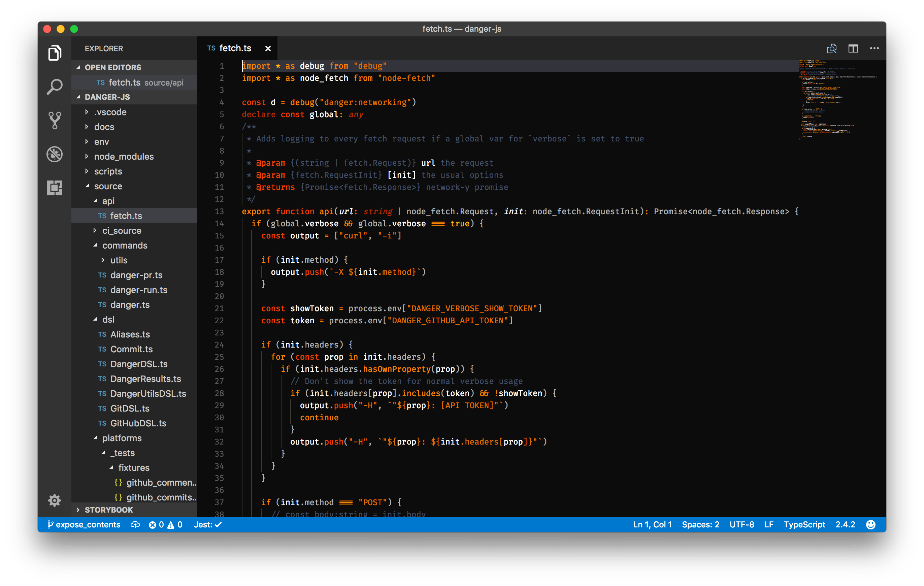Open the Extensions view

point(54,188)
